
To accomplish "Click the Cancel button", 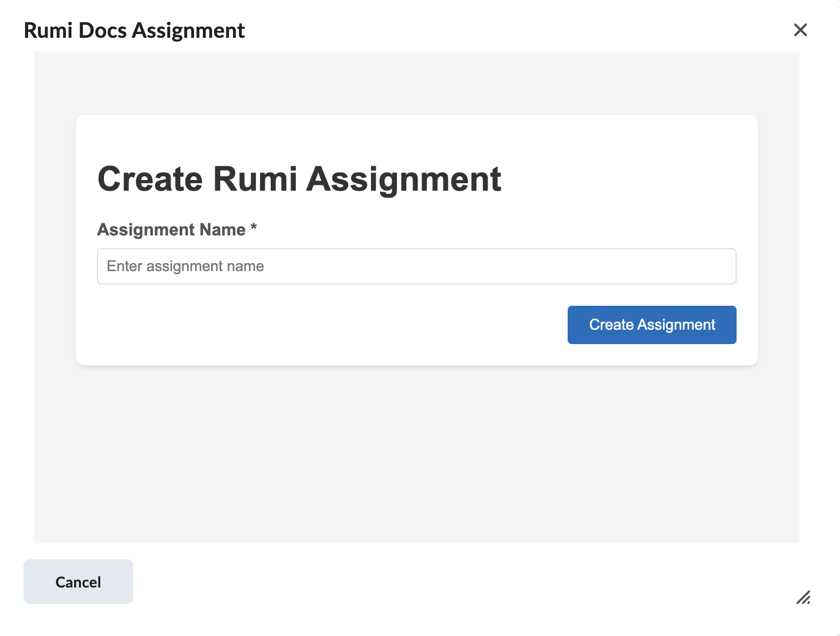I will (78, 582).
